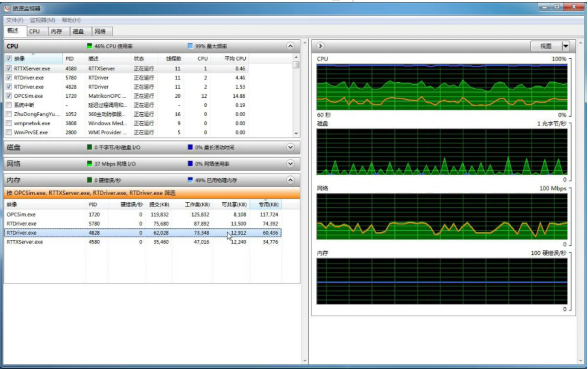This screenshot has width=588, height=369.
Task: Click the 网络 throughput graph
Action: [442, 216]
